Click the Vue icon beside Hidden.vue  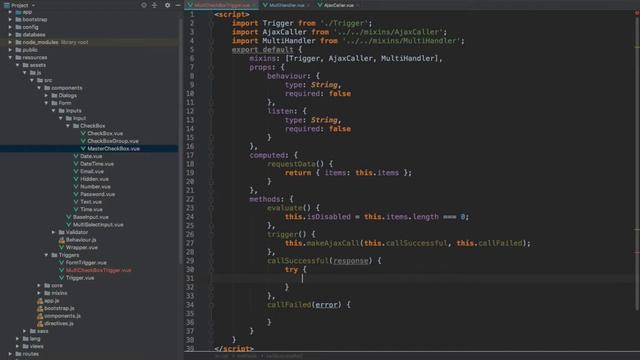pyautogui.click(x=76, y=179)
